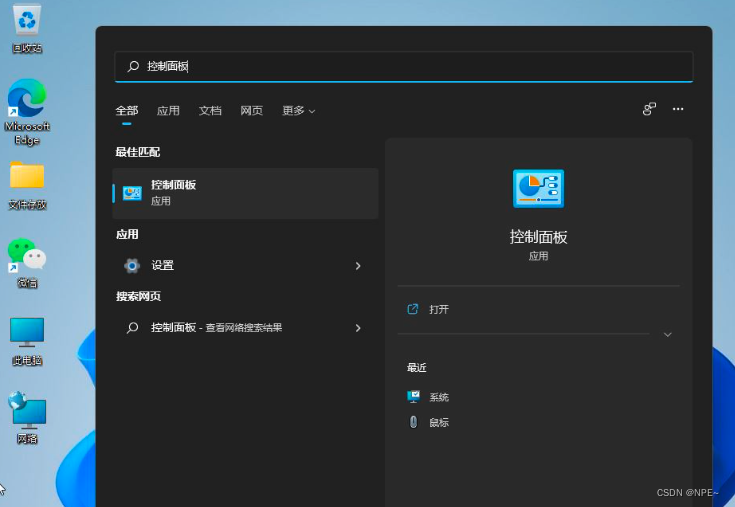Expand more actions chevron below 打开
Image resolution: width=735 pixels, height=507 pixels.
(668, 334)
